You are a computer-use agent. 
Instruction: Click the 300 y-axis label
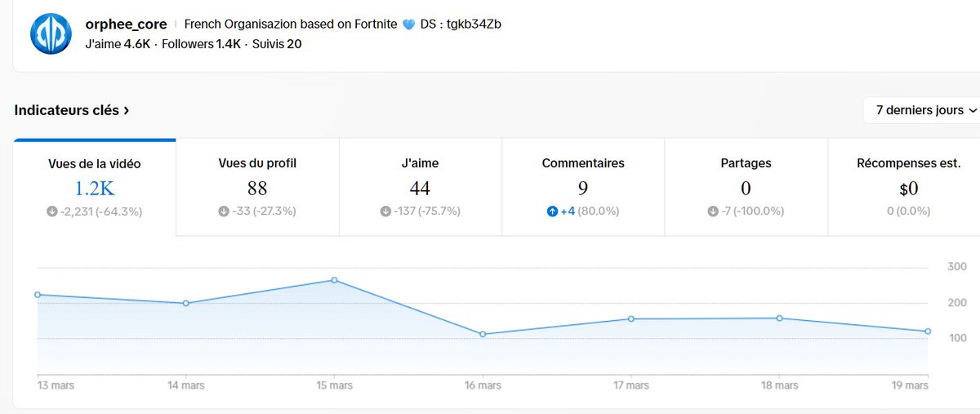point(957,267)
